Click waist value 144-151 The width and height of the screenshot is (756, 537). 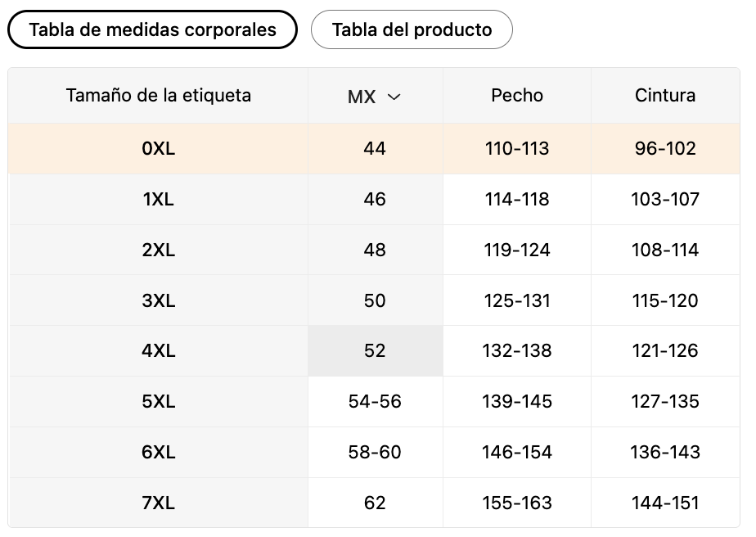coord(665,503)
